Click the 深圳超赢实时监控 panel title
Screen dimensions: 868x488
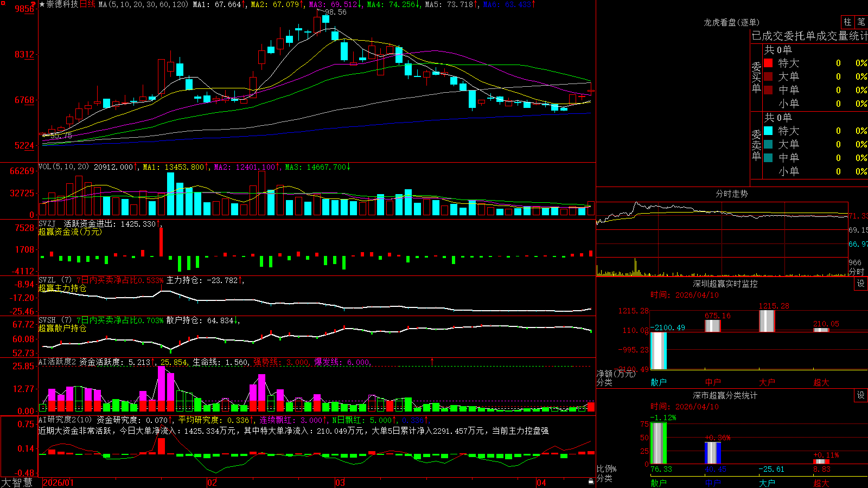tap(725, 284)
